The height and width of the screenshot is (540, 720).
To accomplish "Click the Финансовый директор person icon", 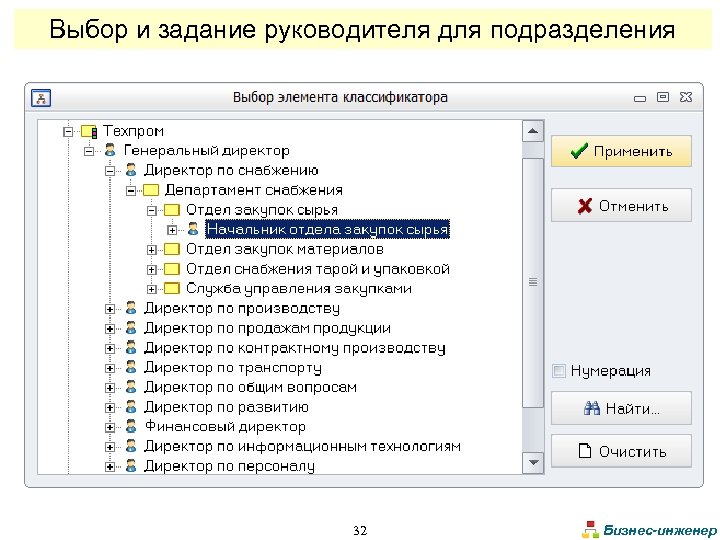I will [131, 427].
